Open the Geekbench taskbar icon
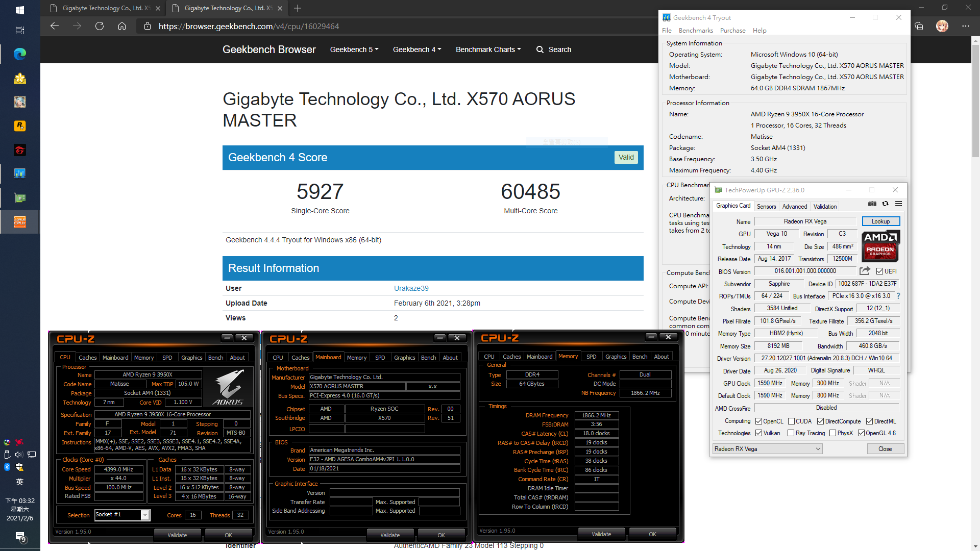This screenshot has height=551, width=980. 20,174
